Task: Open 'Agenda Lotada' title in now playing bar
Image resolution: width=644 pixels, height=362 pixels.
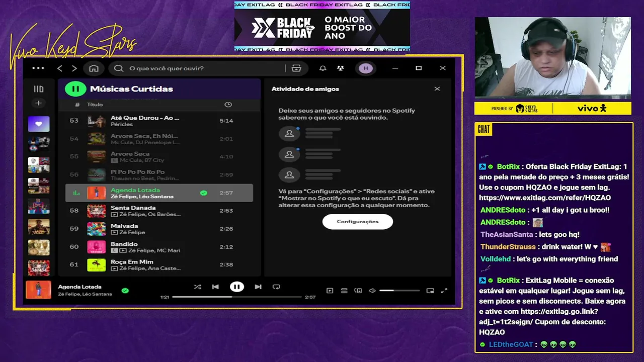Action: point(79,287)
